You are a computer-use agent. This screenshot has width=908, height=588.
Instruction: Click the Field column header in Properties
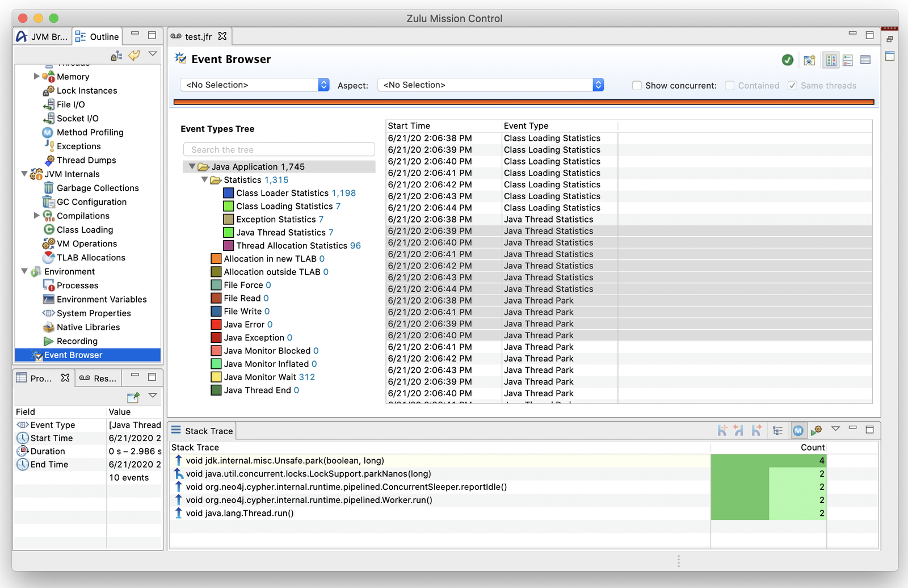(60, 412)
